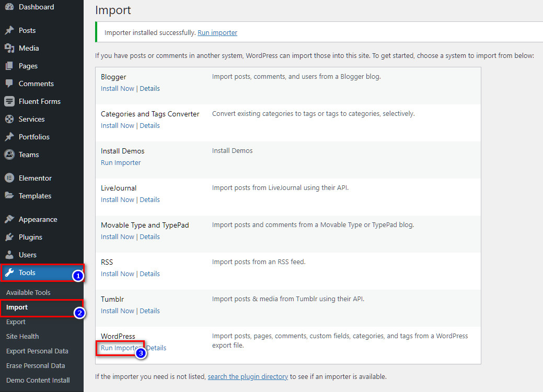Image resolution: width=543 pixels, height=392 pixels.
Task: View Details for Movable Type and TypePad
Action: (x=149, y=236)
